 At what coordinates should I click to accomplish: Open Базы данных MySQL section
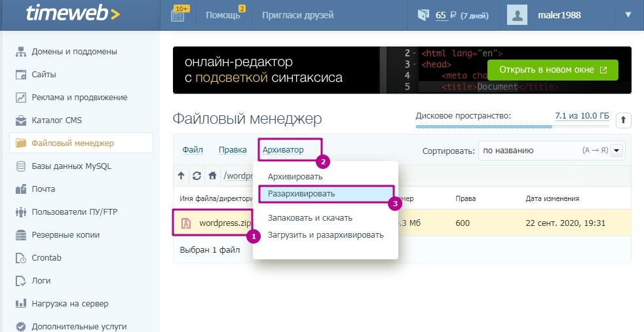point(71,166)
